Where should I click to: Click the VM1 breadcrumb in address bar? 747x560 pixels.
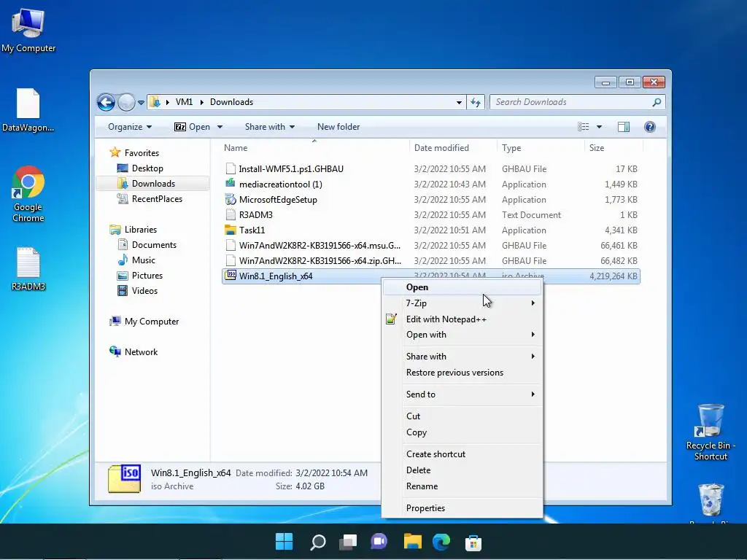(185, 102)
